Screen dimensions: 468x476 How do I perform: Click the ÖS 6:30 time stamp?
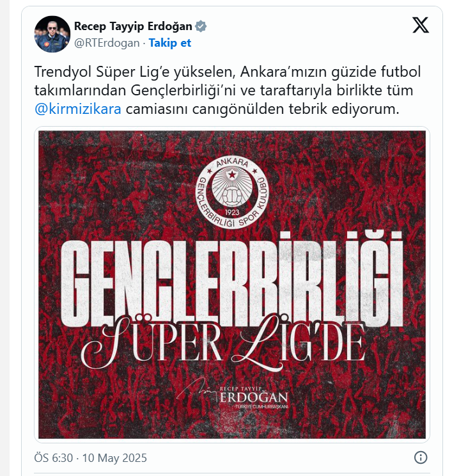pyautogui.click(x=53, y=458)
